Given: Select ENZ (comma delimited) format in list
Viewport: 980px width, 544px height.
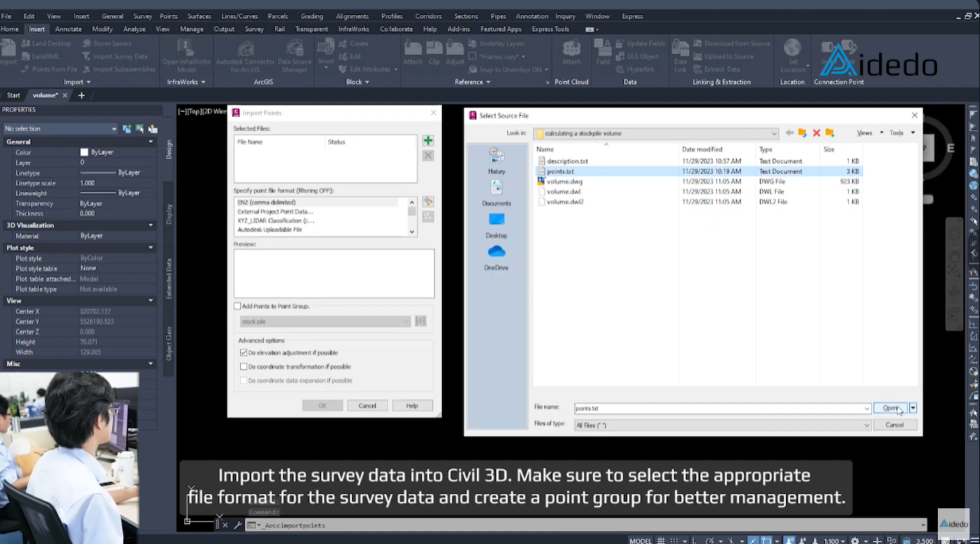Looking at the screenshot, I should (x=266, y=203).
